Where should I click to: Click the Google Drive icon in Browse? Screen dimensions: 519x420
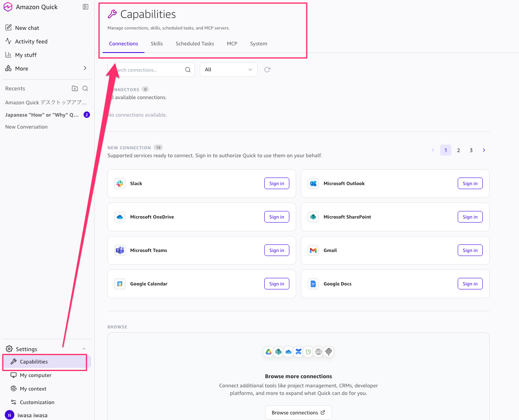269,352
